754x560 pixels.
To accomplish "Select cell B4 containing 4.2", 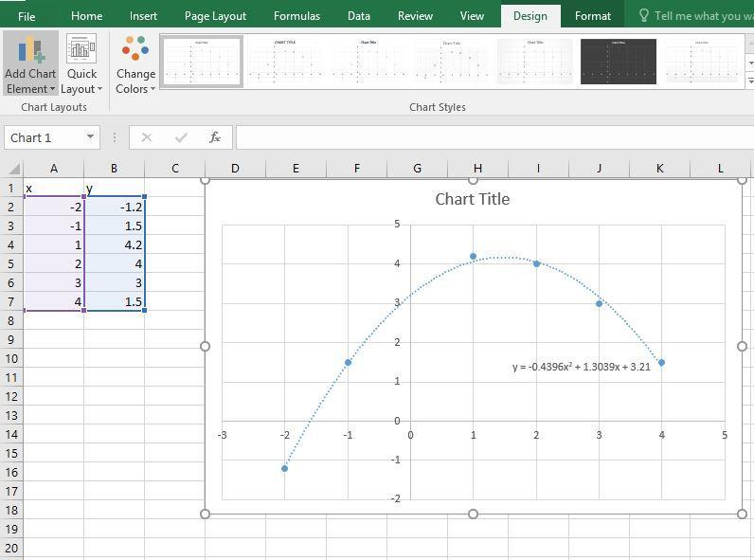I will coord(114,244).
